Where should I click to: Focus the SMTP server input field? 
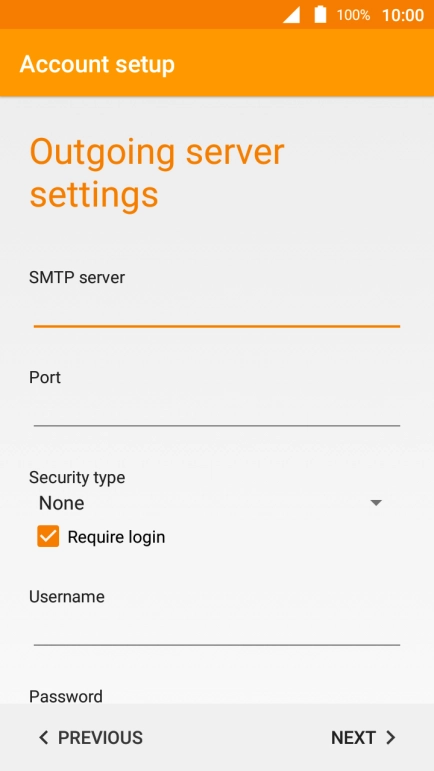tap(217, 311)
